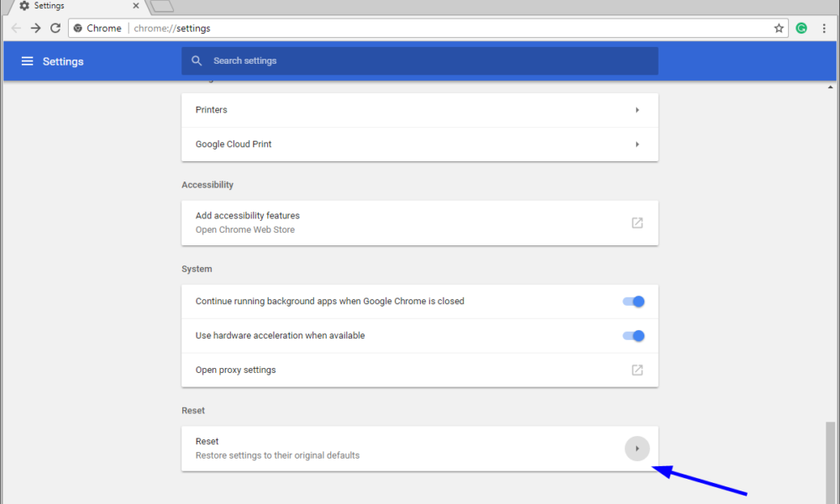Viewport: 840px width, 504px height.
Task: Open Chrome Web Store via the external link icon
Action: tap(637, 223)
